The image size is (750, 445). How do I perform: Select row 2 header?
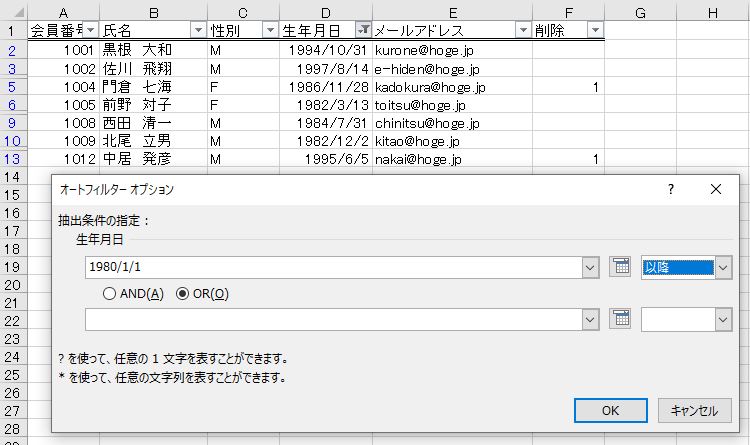pos(12,50)
